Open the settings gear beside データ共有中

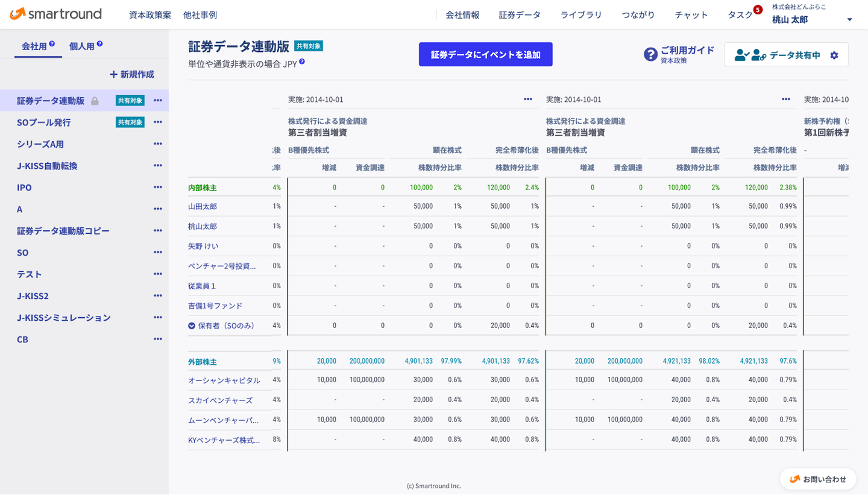pyautogui.click(x=834, y=55)
